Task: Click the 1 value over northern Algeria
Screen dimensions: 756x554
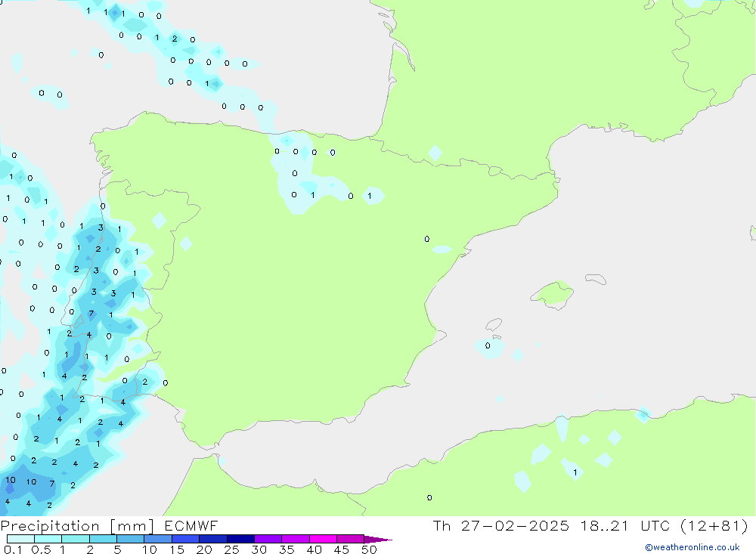Action: click(x=575, y=472)
